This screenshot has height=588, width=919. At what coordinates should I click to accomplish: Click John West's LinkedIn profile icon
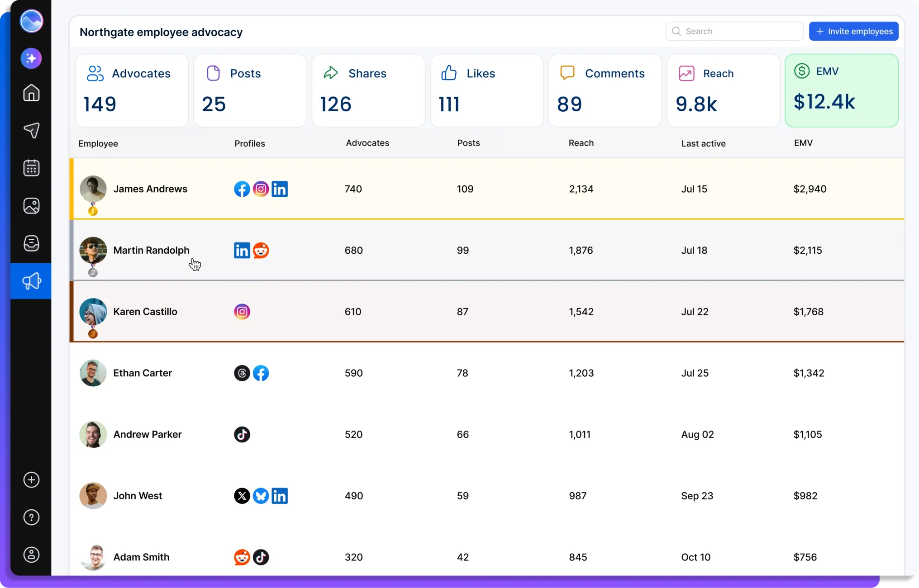pos(280,496)
